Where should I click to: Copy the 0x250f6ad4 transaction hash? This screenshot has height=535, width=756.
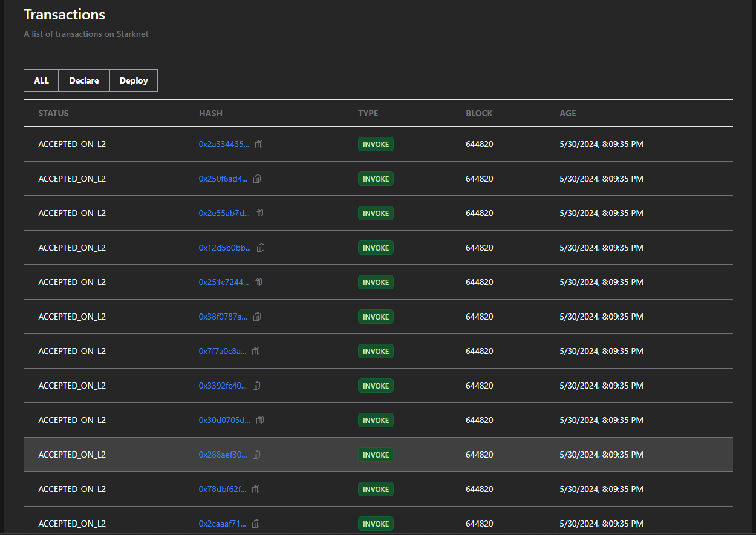click(257, 179)
